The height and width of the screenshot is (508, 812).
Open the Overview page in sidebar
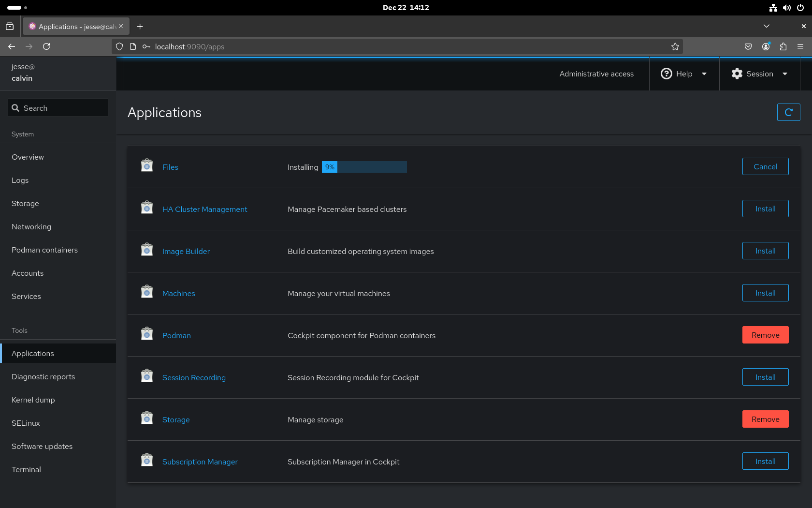pos(58,157)
